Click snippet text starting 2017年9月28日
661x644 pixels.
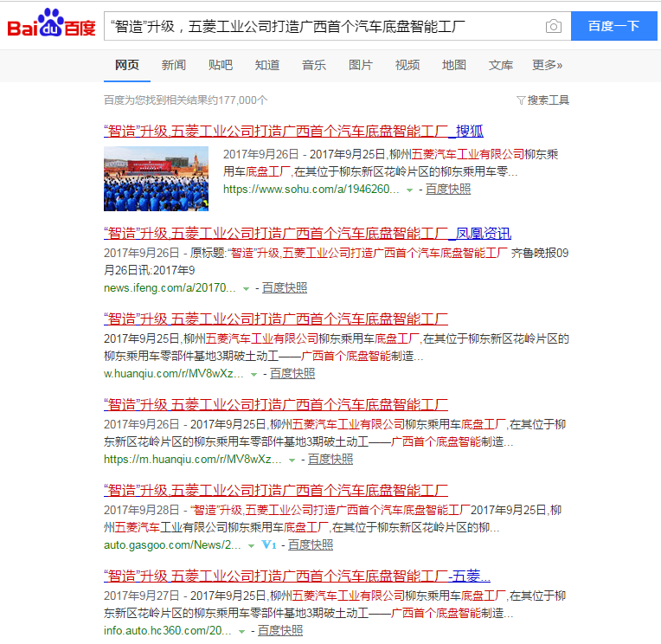pyautogui.click(x=332, y=518)
